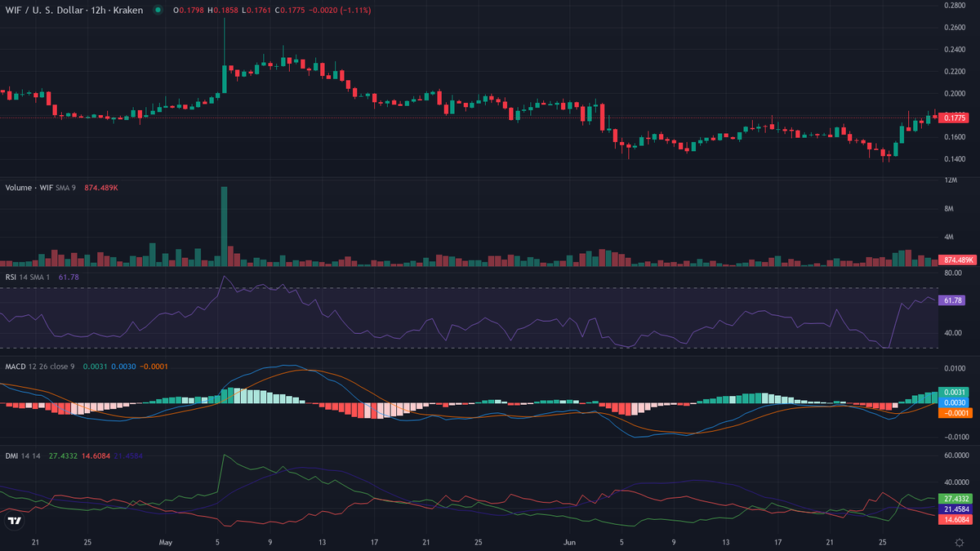Click the 0.2000 price scale tick
This screenshot has width=980, height=551.
pos(955,94)
